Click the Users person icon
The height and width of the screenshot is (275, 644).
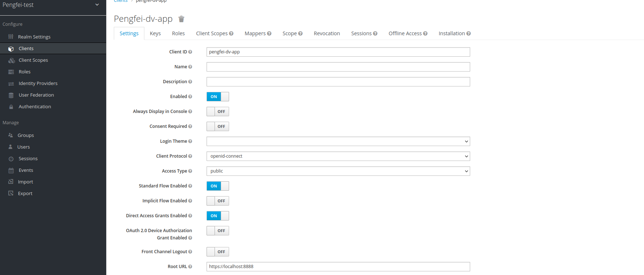[x=11, y=147]
